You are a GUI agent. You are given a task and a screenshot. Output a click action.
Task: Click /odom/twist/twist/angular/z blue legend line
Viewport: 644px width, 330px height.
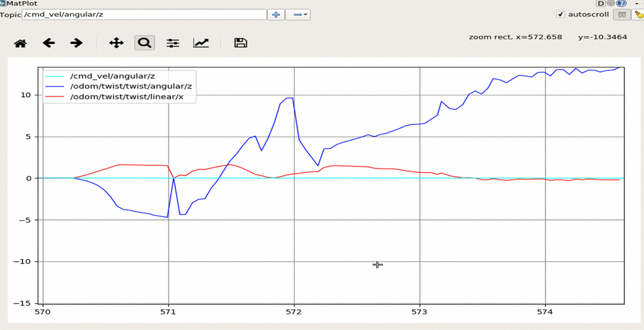55,87
